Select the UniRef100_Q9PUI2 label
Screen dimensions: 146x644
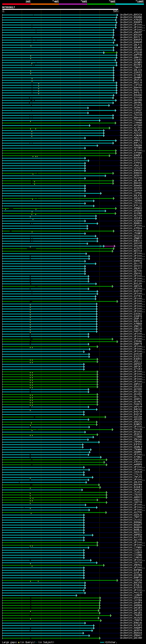pos(131,384)
